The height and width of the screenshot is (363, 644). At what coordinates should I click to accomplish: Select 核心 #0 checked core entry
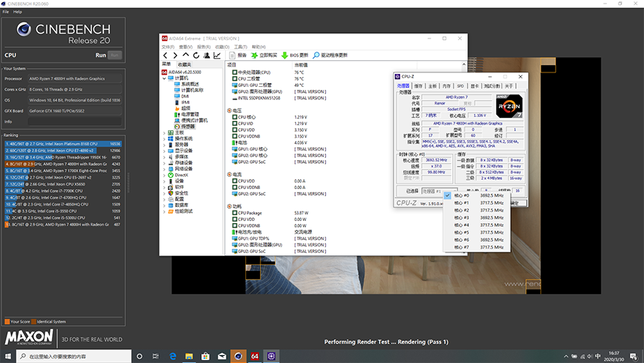(477, 196)
